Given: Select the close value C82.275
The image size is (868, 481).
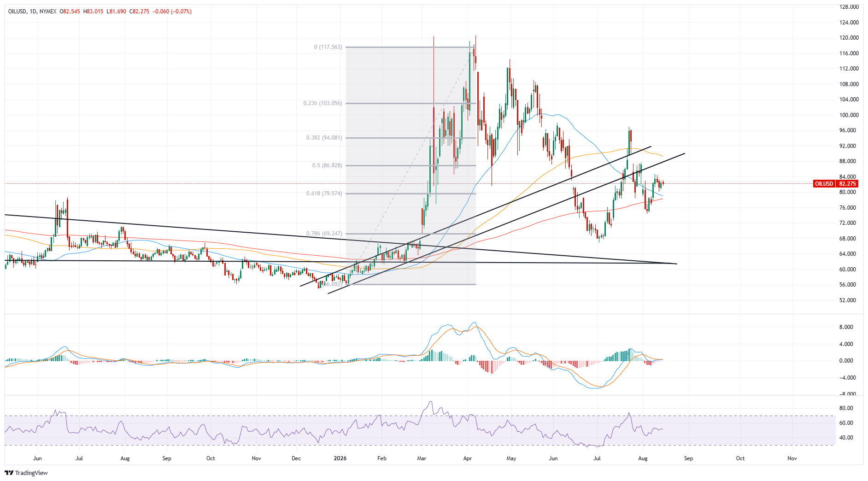Looking at the screenshot, I should click(139, 12).
